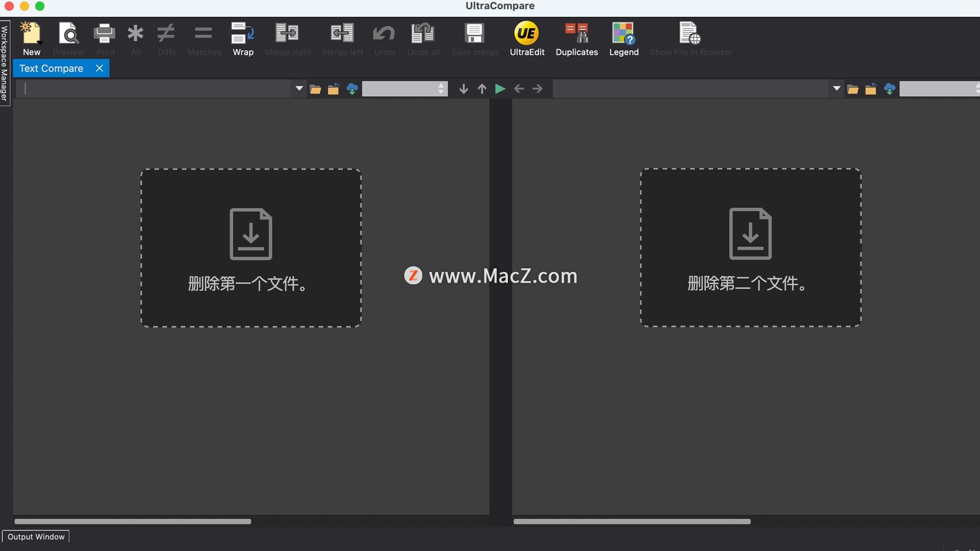
Task: Click the Save merge icon
Action: coord(474,34)
